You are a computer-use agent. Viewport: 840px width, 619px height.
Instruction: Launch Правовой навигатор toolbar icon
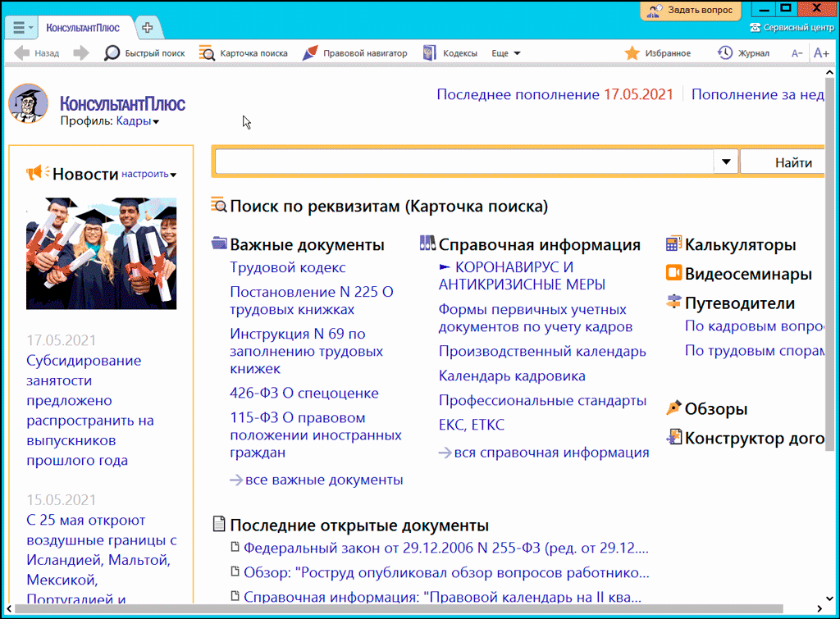pyautogui.click(x=310, y=53)
